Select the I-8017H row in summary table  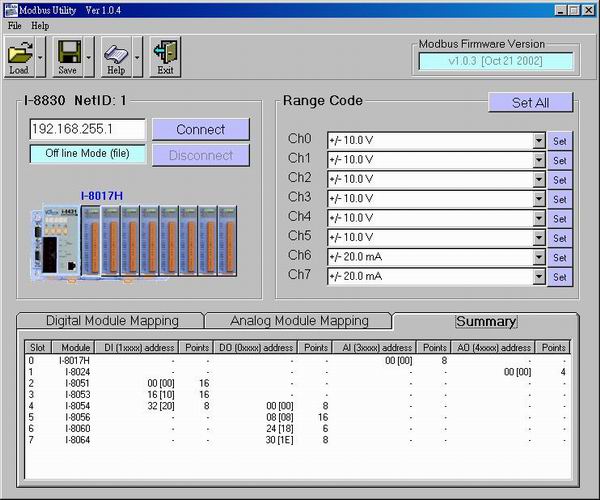coord(297,360)
